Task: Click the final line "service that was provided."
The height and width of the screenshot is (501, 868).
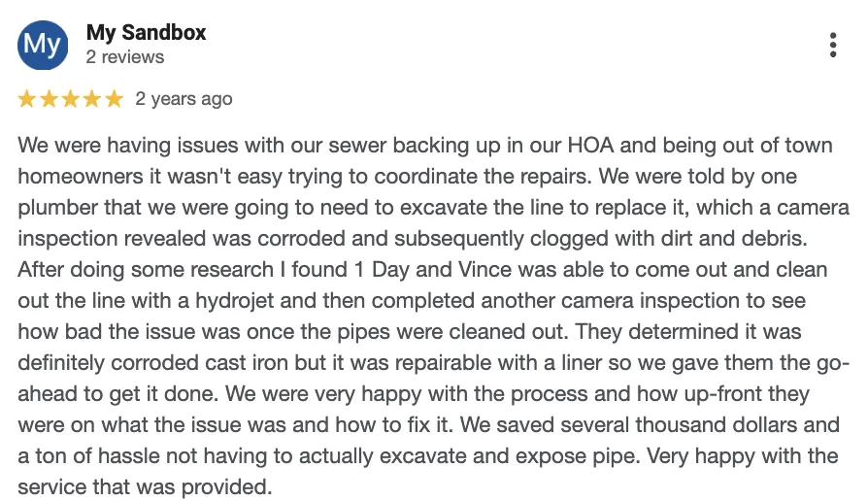Action: pyautogui.click(x=145, y=487)
